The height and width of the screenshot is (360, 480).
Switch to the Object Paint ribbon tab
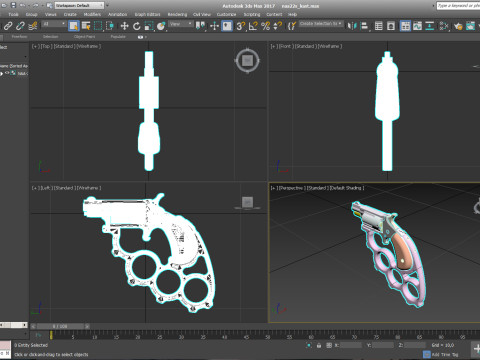pyautogui.click(x=84, y=37)
